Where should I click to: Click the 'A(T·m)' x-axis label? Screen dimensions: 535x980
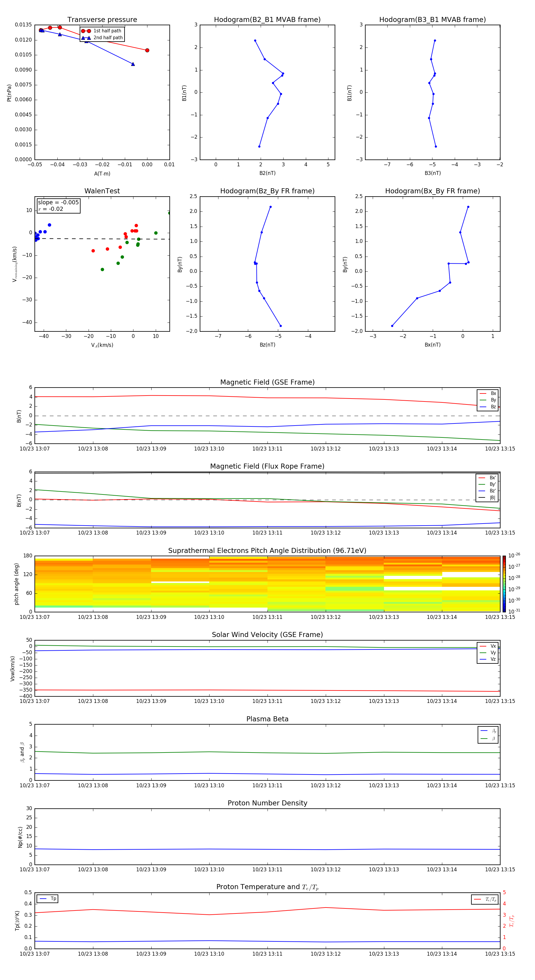pos(102,174)
